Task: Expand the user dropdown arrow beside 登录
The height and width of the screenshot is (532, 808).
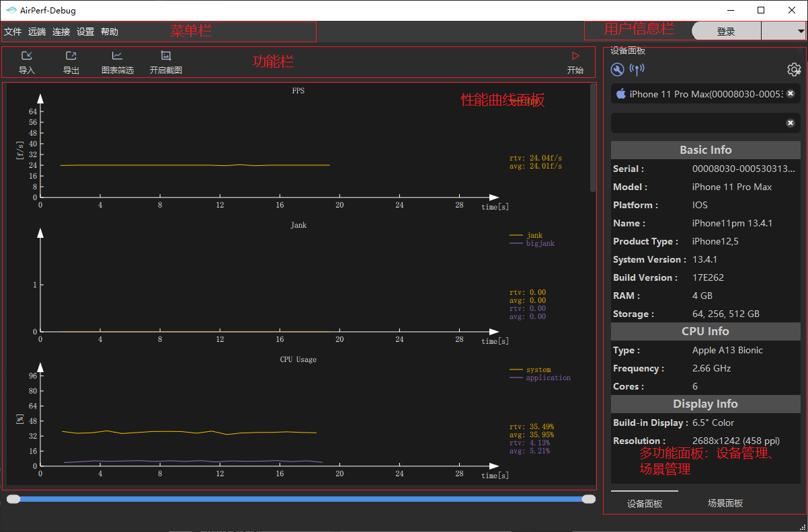Action: (x=801, y=31)
